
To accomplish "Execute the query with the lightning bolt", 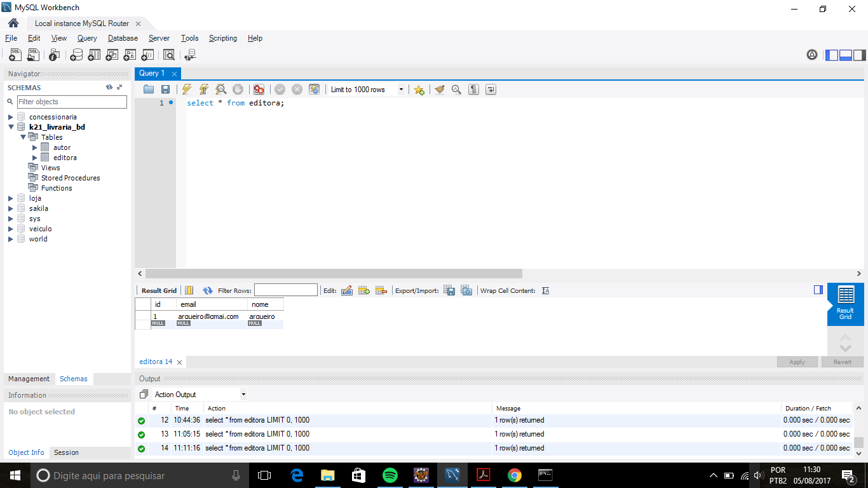I will 186,90.
